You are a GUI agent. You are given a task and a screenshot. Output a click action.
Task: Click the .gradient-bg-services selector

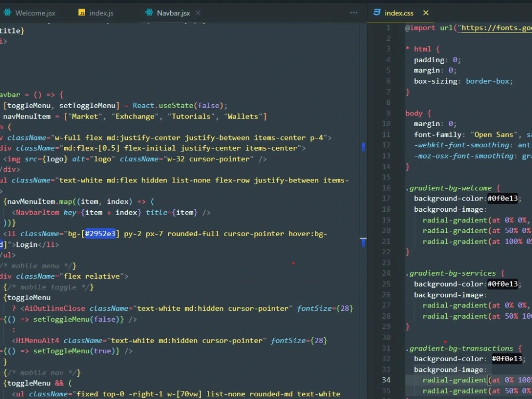pyautogui.click(x=451, y=273)
